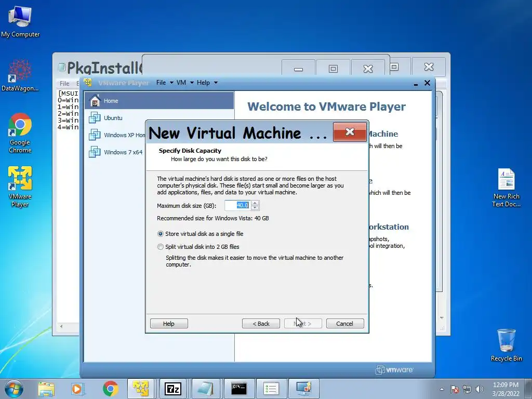Switch to Command Prompt taskbar button
This screenshot has height=399, width=532.
pyautogui.click(x=239, y=389)
